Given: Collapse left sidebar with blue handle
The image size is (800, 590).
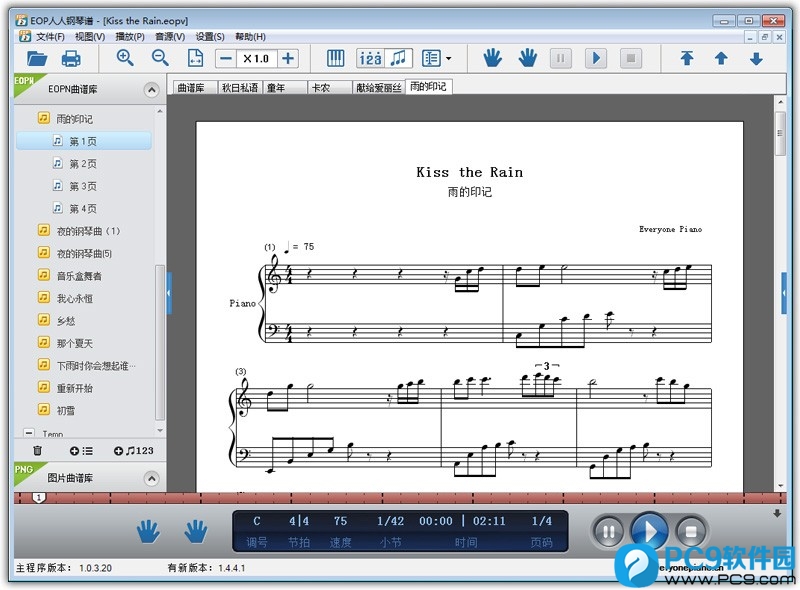Looking at the screenshot, I should [x=168, y=293].
